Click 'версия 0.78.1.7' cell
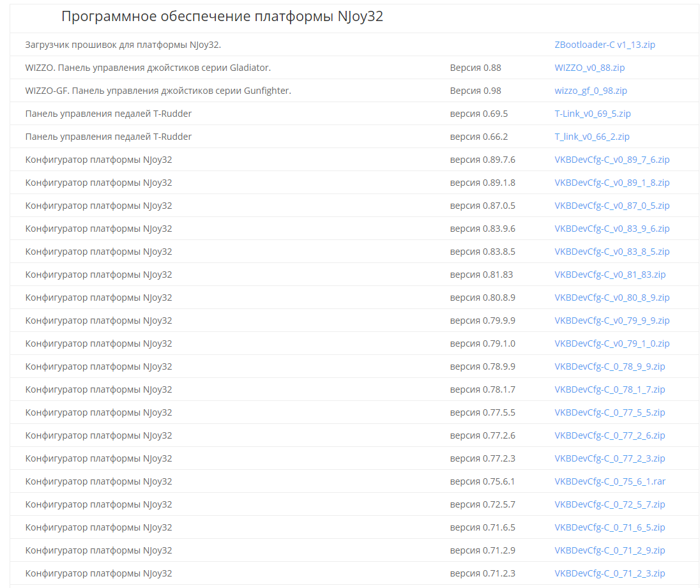The image size is (700, 588). 482,389
